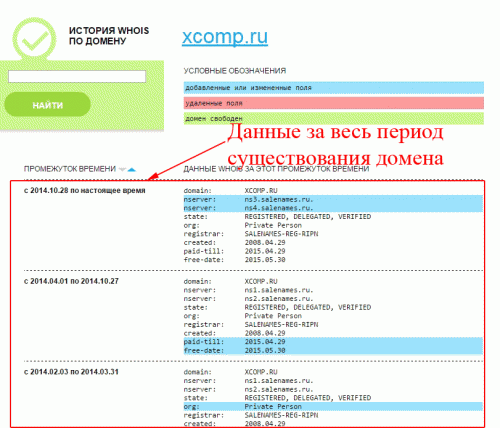The height and width of the screenshot is (428, 500).
Task: Click XCOMP.RU domain value in the 2014.02.03 record
Action: pos(261,372)
